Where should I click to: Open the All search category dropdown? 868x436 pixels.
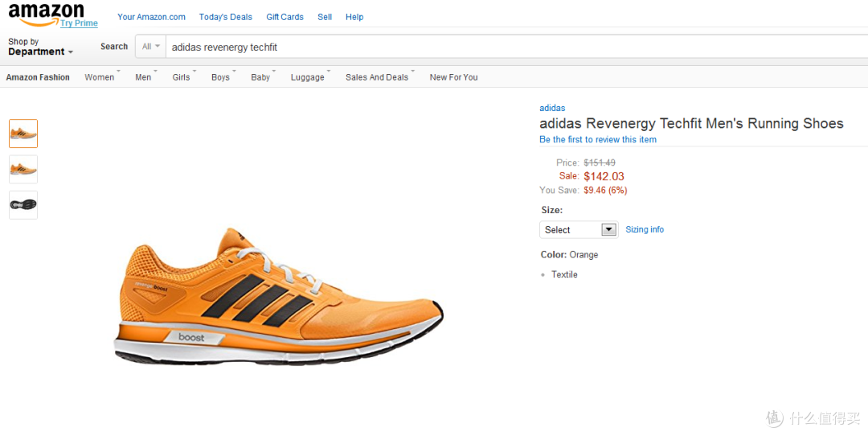click(150, 47)
